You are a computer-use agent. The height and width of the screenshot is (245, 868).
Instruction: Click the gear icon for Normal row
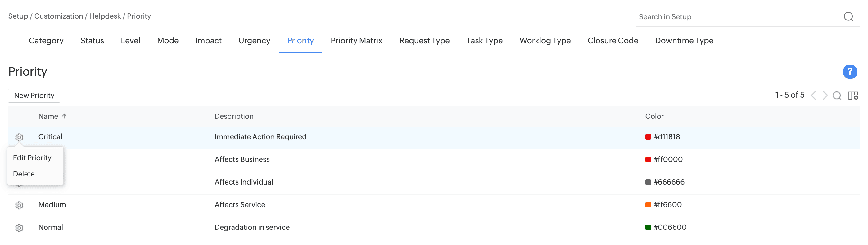(x=19, y=228)
